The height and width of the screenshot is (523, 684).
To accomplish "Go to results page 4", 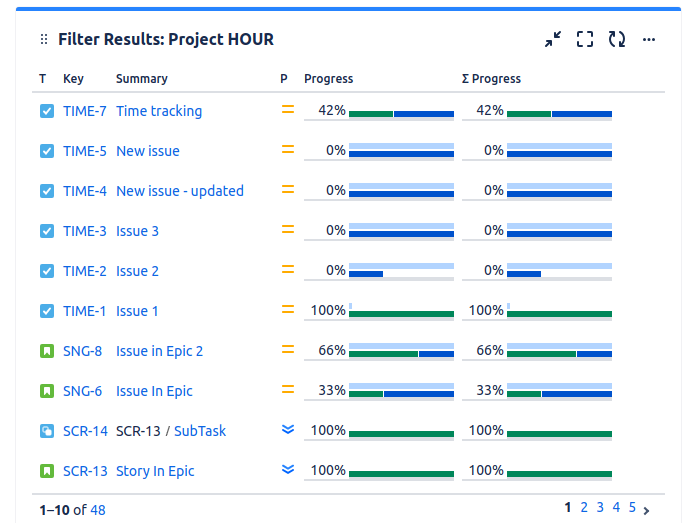I will point(616,507).
